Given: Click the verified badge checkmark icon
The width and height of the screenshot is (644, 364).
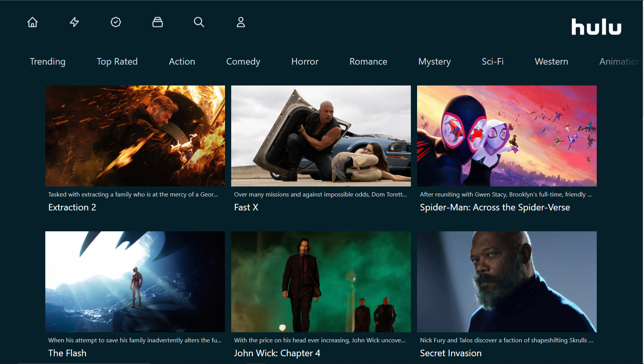Looking at the screenshot, I should point(116,22).
